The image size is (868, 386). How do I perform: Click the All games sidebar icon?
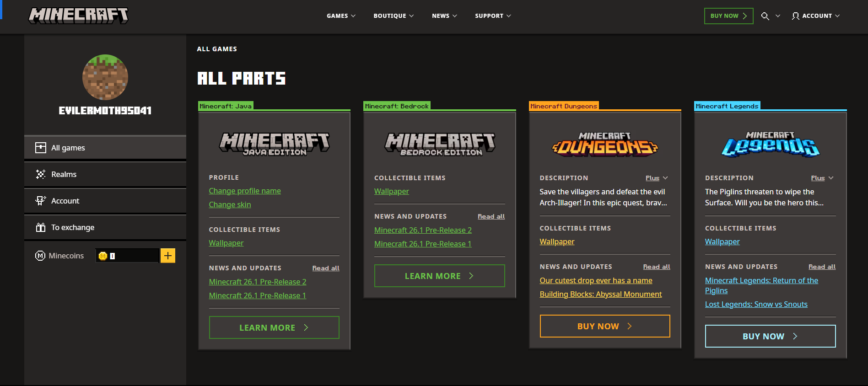[41, 148]
